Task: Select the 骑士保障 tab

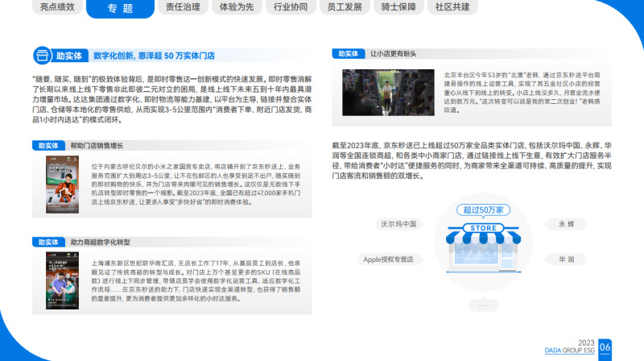Action: coord(398,7)
